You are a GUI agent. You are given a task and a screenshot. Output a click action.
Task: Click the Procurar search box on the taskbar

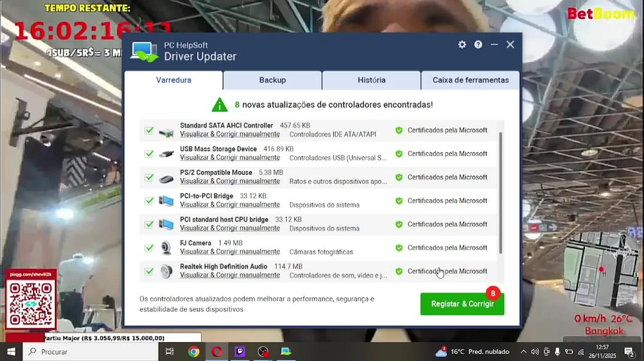pos(90,351)
